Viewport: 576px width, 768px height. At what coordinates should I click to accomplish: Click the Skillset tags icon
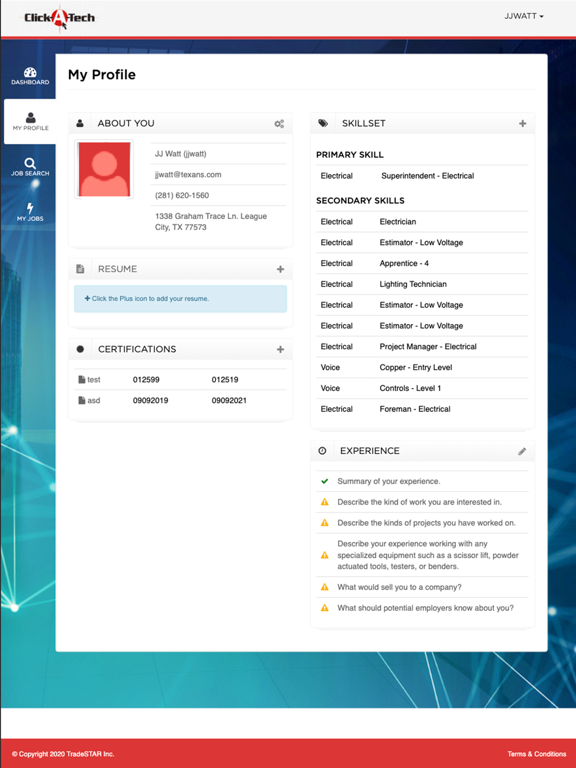tap(323, 123)
